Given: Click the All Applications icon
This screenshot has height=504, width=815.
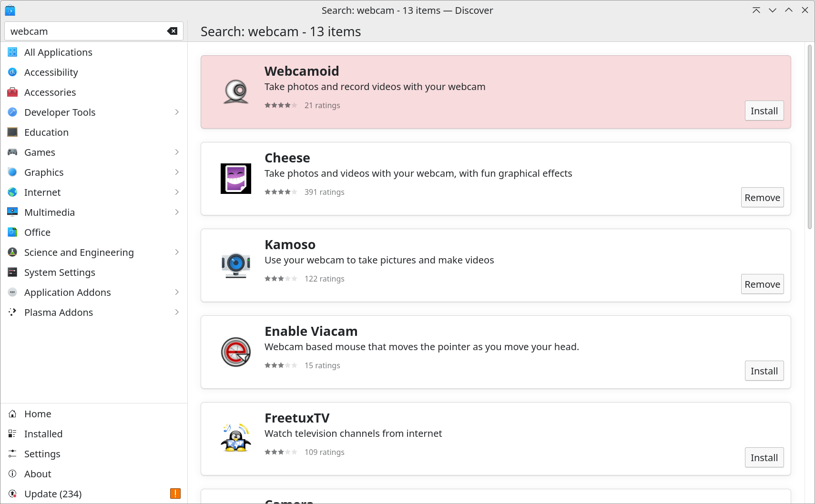Looking at the screenshot, I should [12, 52].
